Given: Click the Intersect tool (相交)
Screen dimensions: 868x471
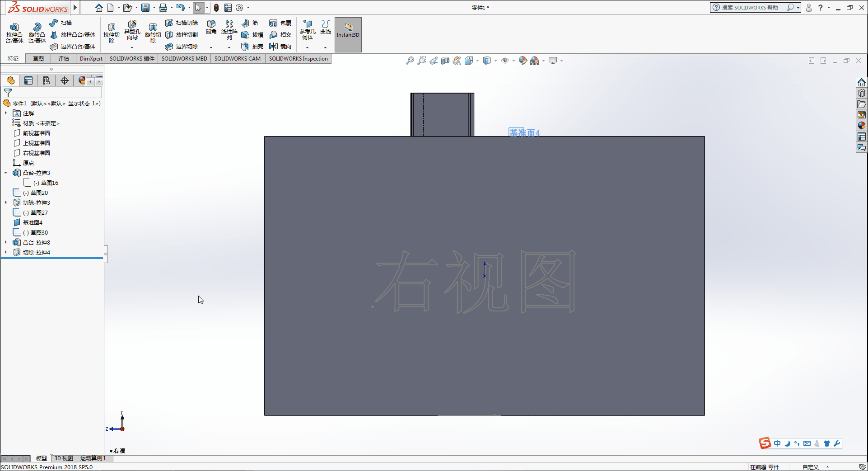Looking at the screenshot, I should pos(280,34).
